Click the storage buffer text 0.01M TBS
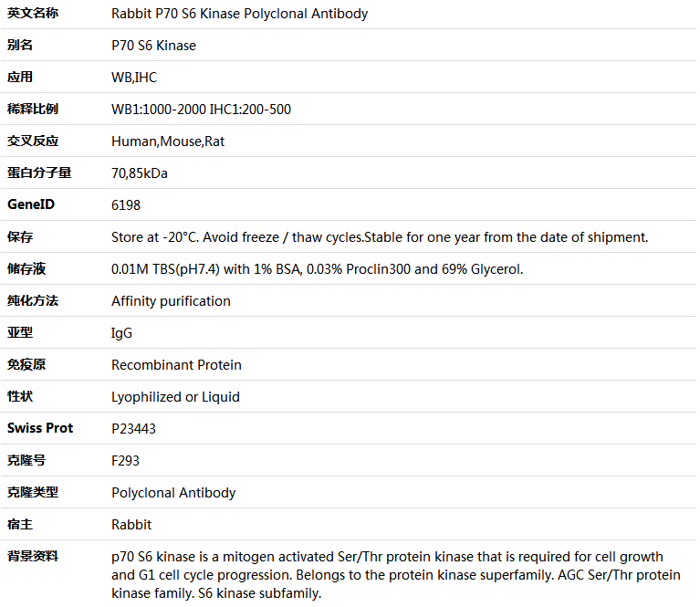Viewport: 700px width, 607px height. (317, 269)
